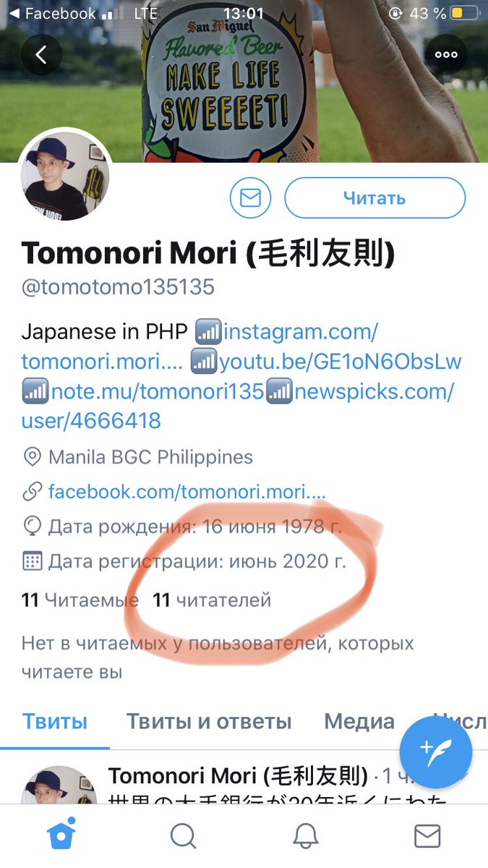
Task: Open the Home tab in bottom bar
Action: click(x=61, y=835)
